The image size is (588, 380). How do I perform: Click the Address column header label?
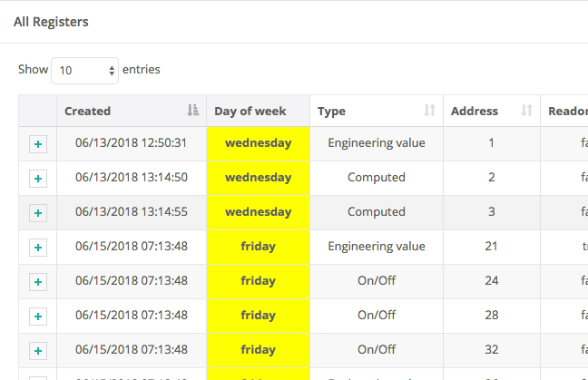click(475, 111)
